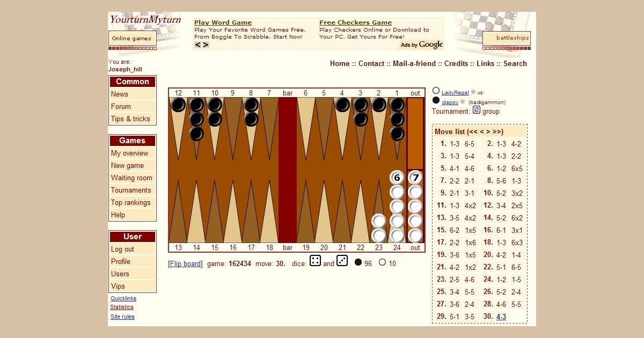Select current move 4-3 in move list
Viewport: 644px width, 338px height.
tap(501, 317)
